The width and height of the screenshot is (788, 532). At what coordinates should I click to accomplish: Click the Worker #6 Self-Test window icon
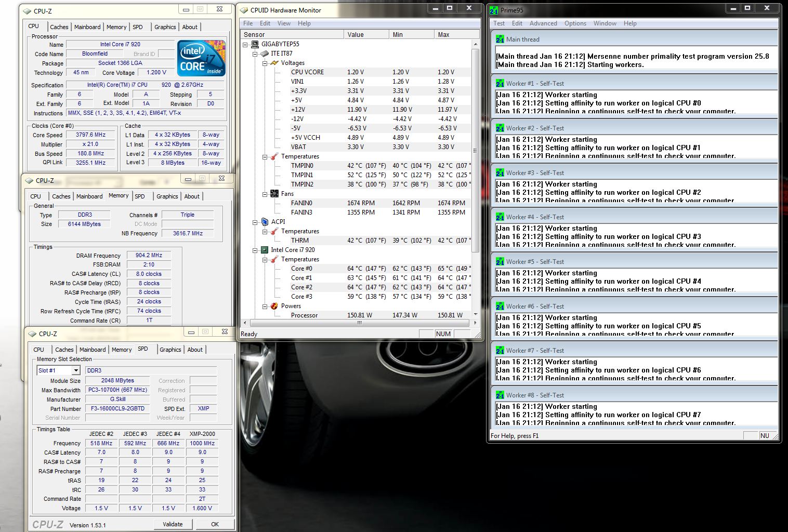[500, 306]
